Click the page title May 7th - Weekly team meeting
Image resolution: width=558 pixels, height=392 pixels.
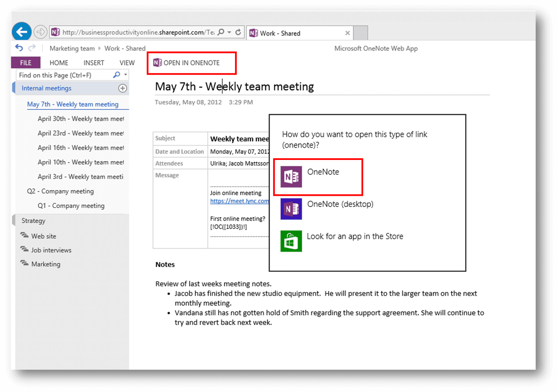234,86
